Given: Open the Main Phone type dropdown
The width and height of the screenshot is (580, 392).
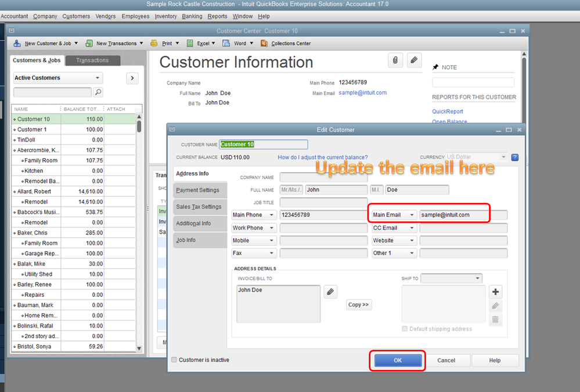Looking at the screenshot, I should pyautogui.click(x=254, y=215).
